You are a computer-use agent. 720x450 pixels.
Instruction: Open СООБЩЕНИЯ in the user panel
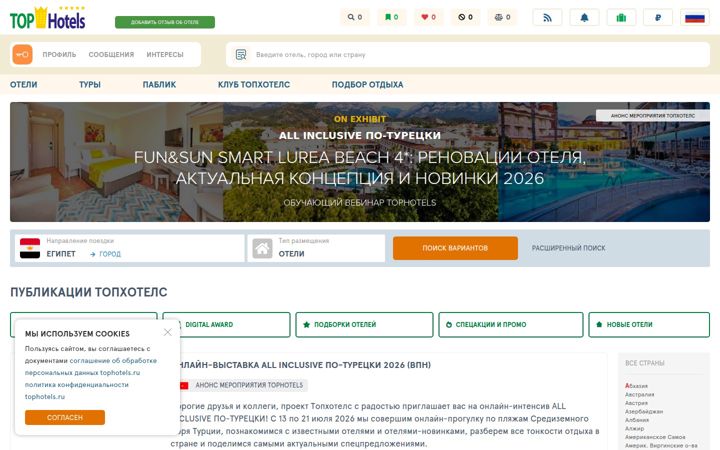(x=111, y=54)
